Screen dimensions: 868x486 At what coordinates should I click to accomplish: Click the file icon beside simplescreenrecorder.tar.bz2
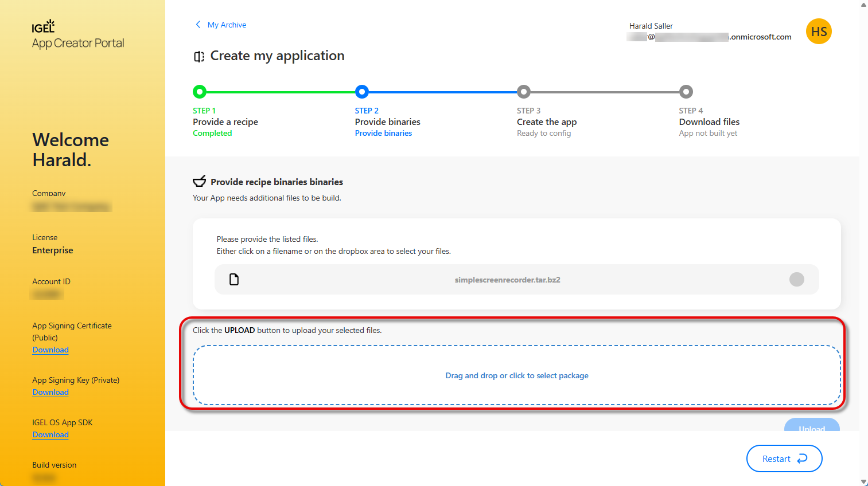coord(234,280)
